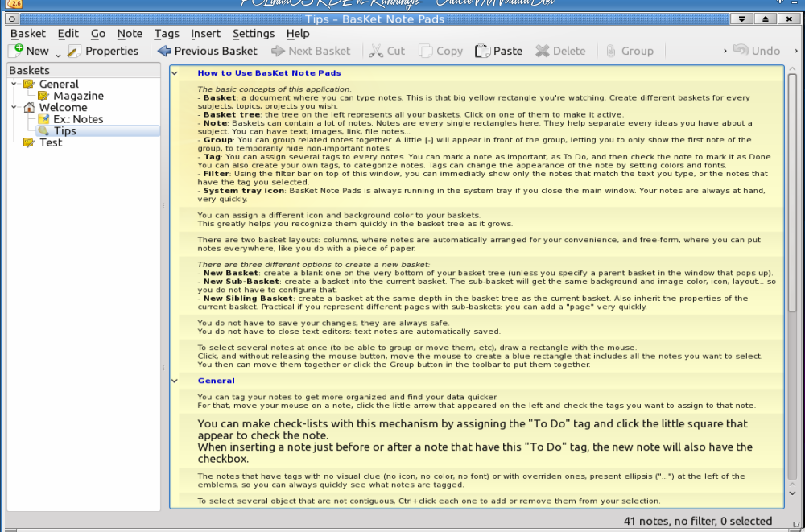Show hidden toolbar items left of Undo

725,51
